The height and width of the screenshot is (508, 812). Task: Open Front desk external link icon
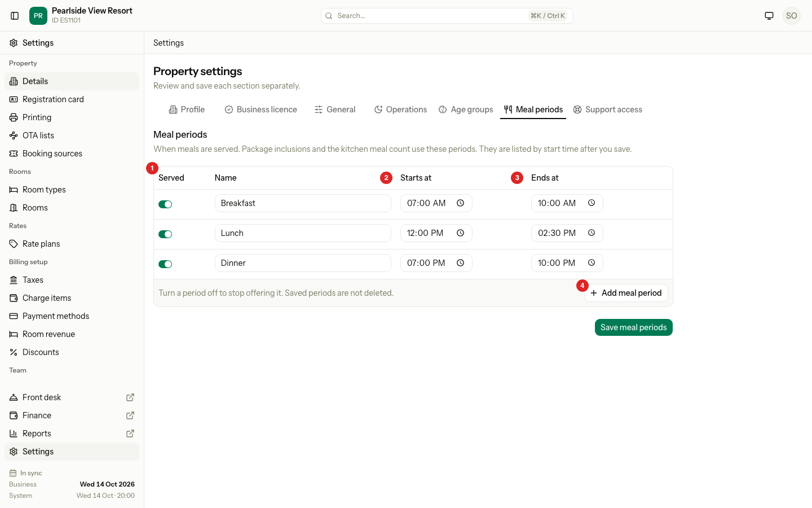[x=130, y=397]
